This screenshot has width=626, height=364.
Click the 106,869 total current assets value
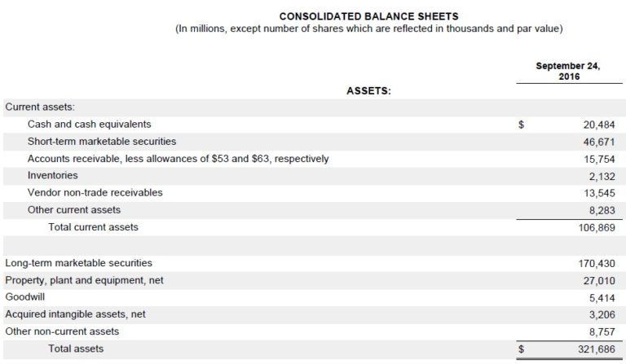click(x=597, y=228)
